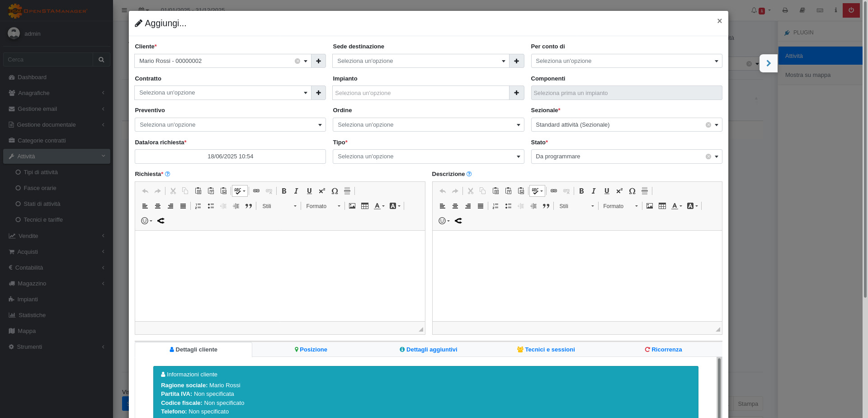Add new client with plus button
This screenshot has height=418, width=868.
318,61
